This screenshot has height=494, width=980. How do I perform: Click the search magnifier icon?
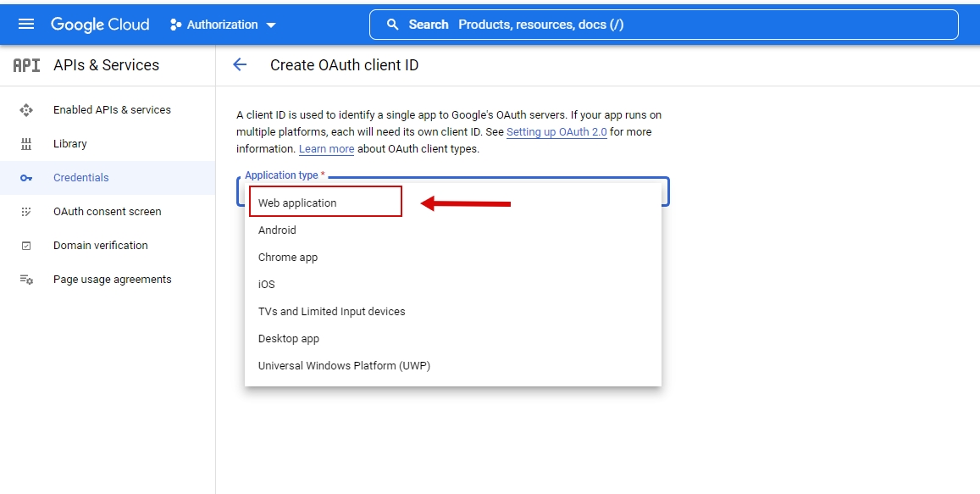click(392, 25)
